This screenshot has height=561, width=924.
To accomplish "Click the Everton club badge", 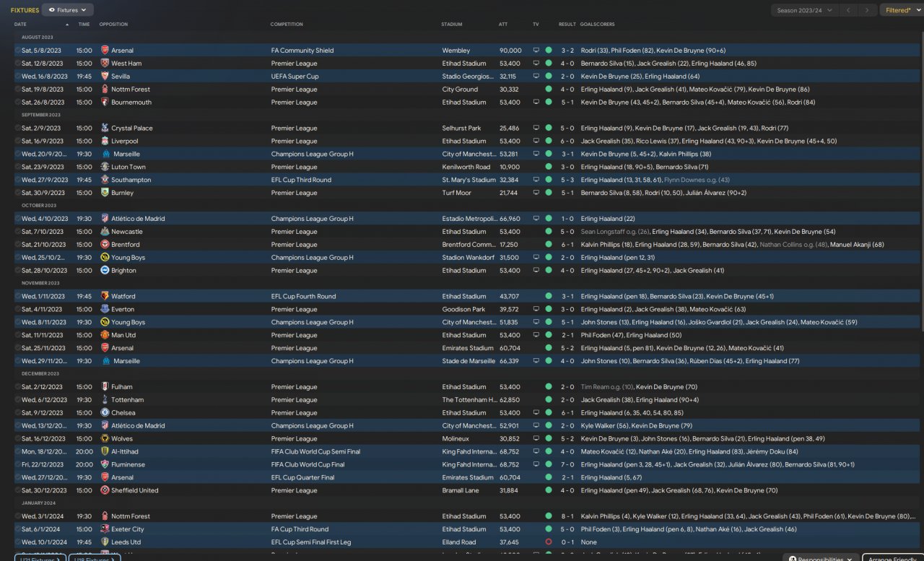I will tap(105, 309).
